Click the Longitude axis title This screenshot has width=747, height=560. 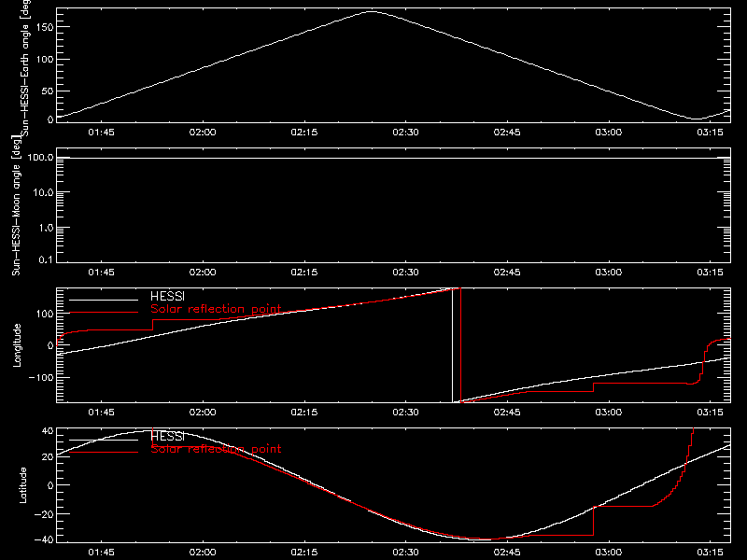(17, 345)
